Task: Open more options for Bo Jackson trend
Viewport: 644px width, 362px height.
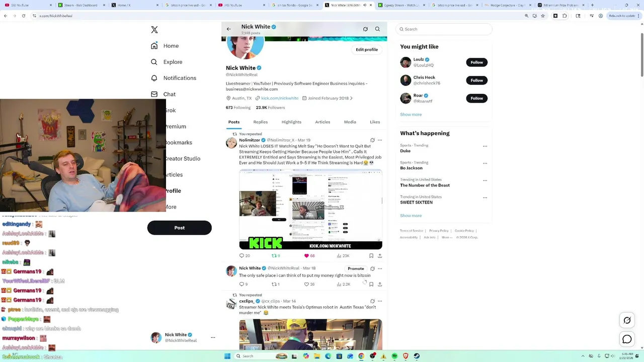Action: coord(485,163)
